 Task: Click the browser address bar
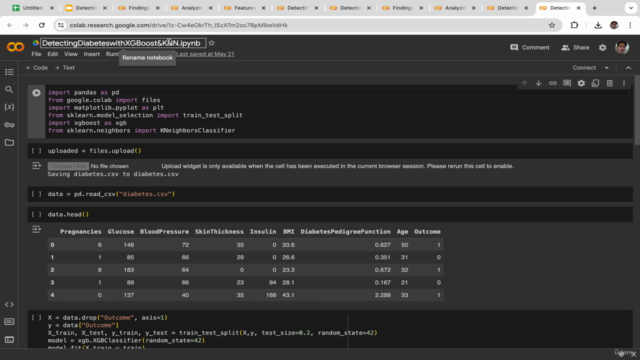[x=306, y=25]
